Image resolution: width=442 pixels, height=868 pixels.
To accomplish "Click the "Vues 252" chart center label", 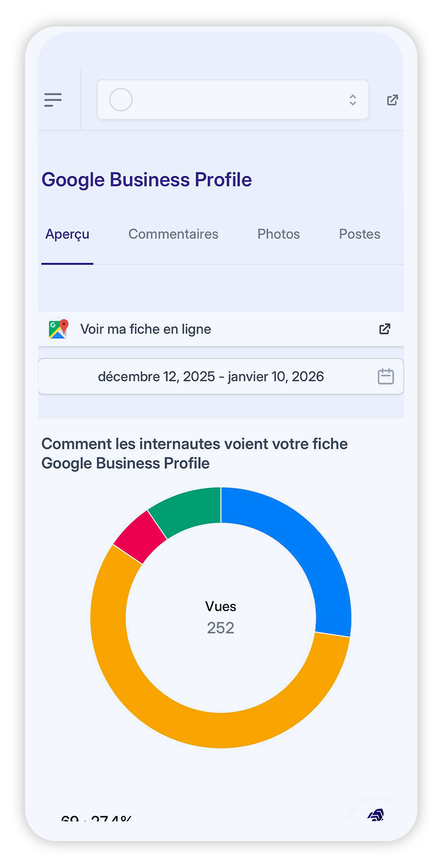I will pos(220,617).
